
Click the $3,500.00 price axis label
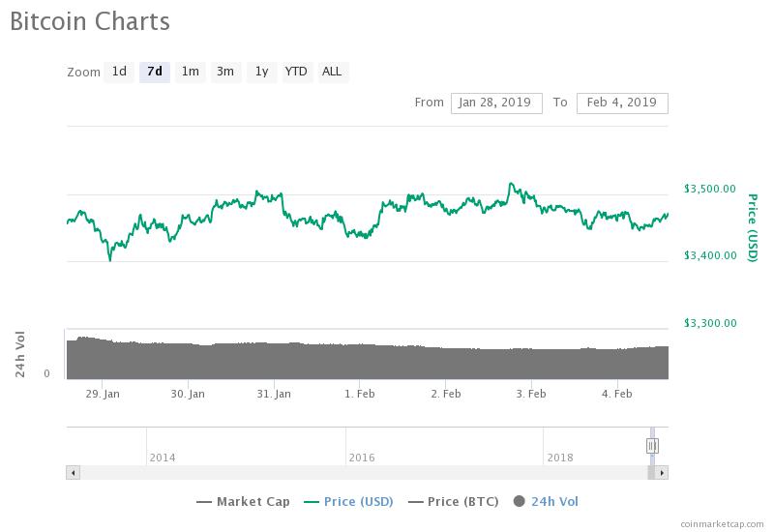[x=710, y=189]
